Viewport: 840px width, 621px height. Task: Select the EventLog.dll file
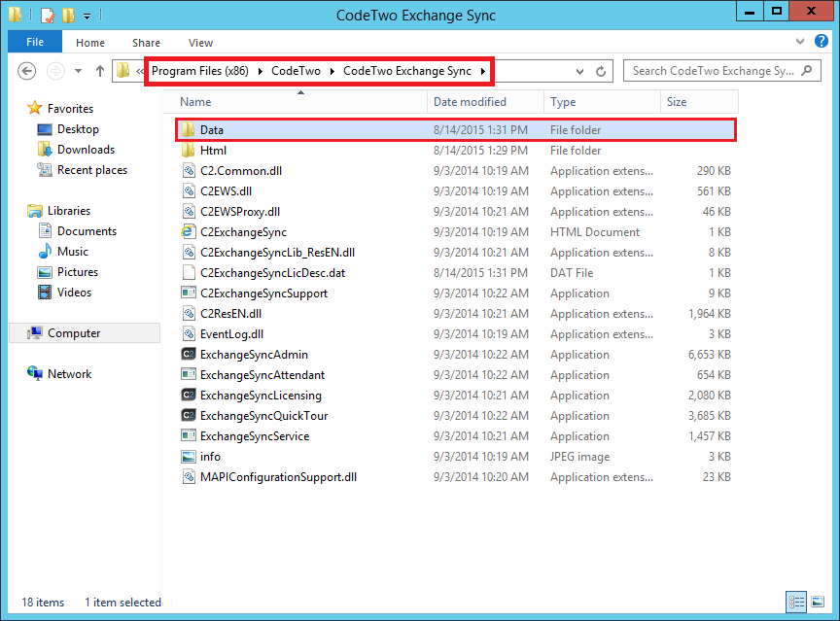pos(232,334)
